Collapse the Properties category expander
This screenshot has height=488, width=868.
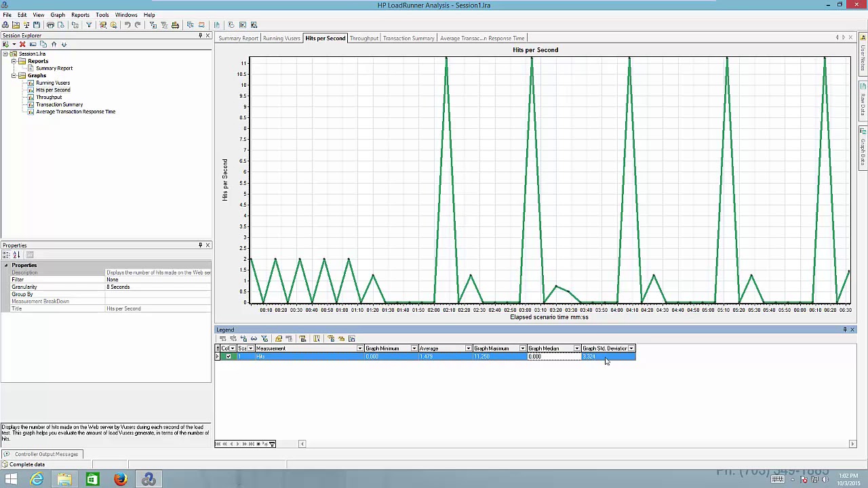click(5, 265)
